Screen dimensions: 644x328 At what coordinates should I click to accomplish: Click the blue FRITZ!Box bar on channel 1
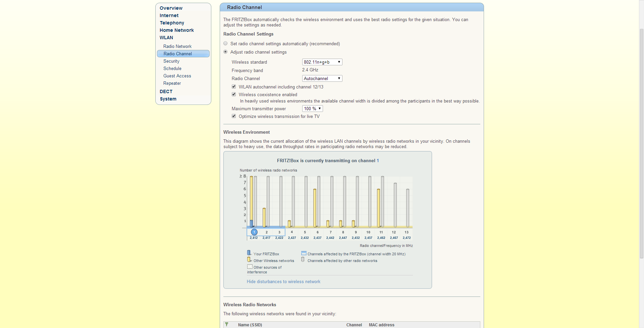click(251, 223)
